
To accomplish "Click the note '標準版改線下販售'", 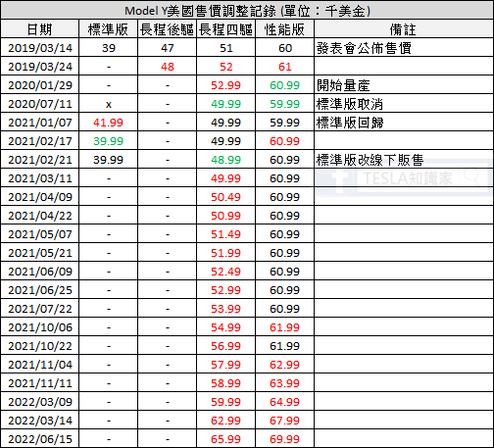I will [x=370, y=160].
